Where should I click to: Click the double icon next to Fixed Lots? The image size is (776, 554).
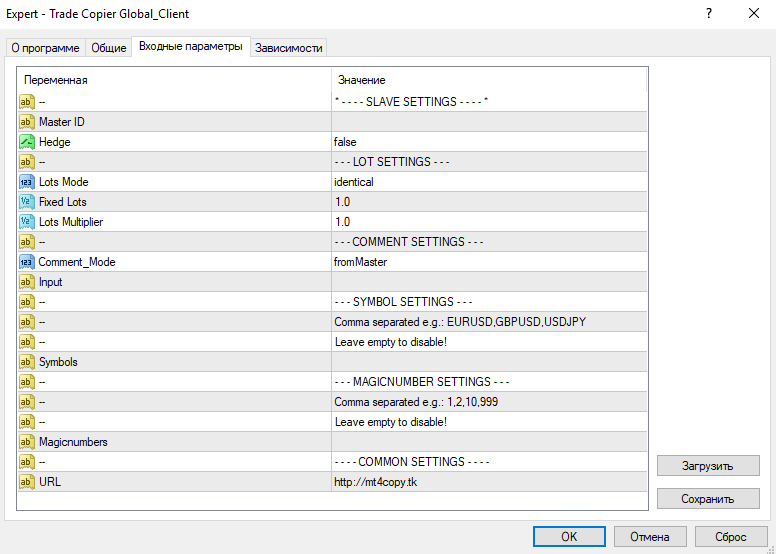(x=27, y=202)
